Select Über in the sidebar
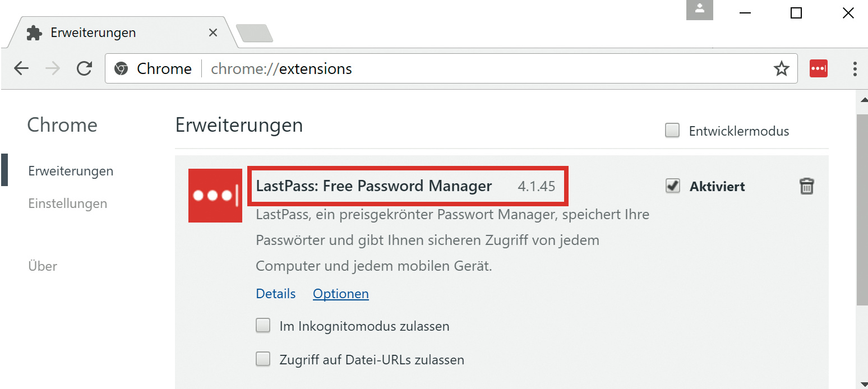Screen dimensions: 868x389 (43, 266)
